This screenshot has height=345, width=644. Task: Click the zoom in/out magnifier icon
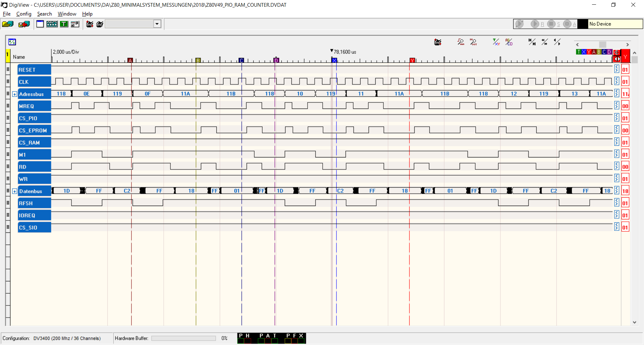point(473,42)
